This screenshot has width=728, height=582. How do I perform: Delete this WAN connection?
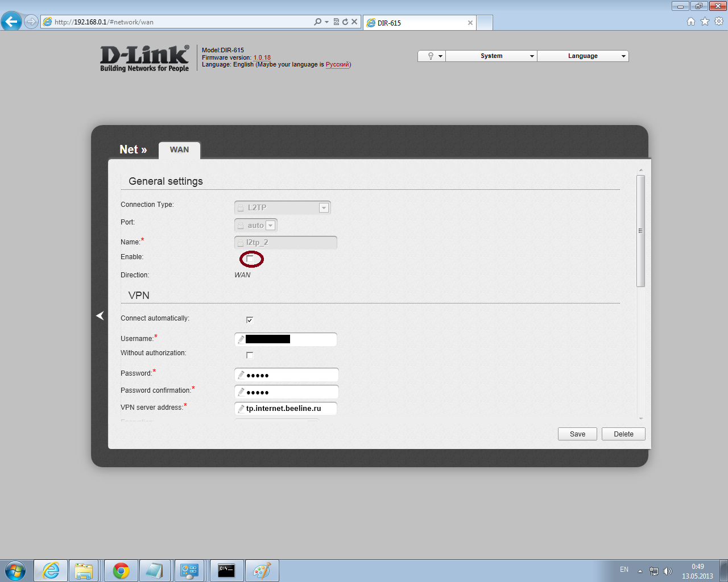623,434
